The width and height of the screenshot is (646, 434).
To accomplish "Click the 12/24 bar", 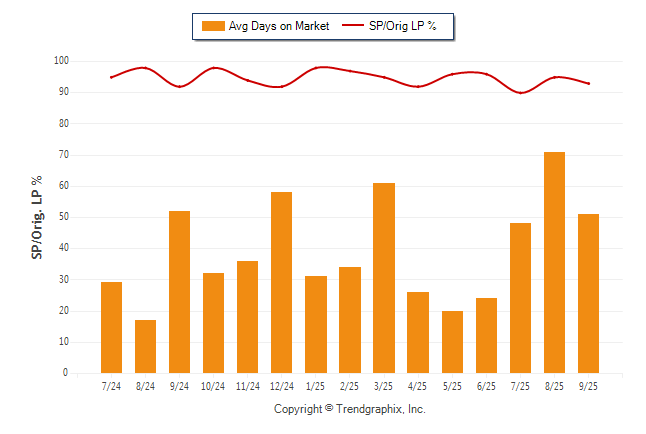I will click(x=282, y=282).
